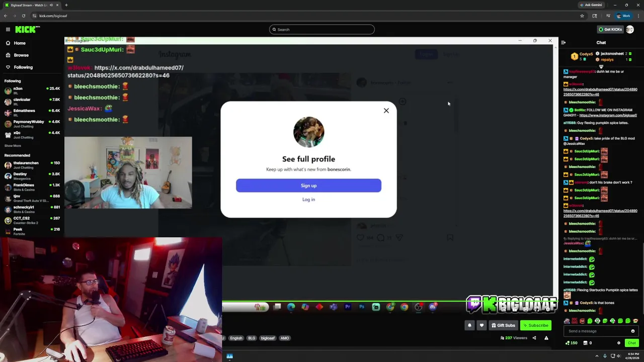
Task: Open Premiere Pro from the streamed taskbar
Action: tap(348, 307)
